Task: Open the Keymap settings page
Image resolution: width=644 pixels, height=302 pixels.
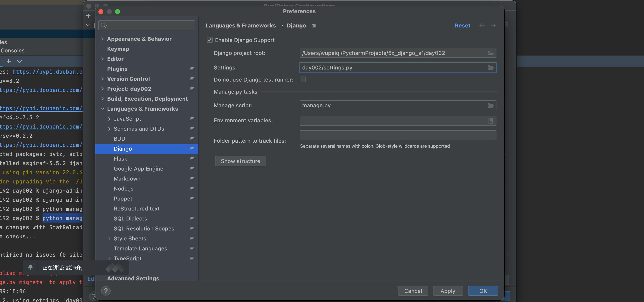Action: tap(118, 49)
